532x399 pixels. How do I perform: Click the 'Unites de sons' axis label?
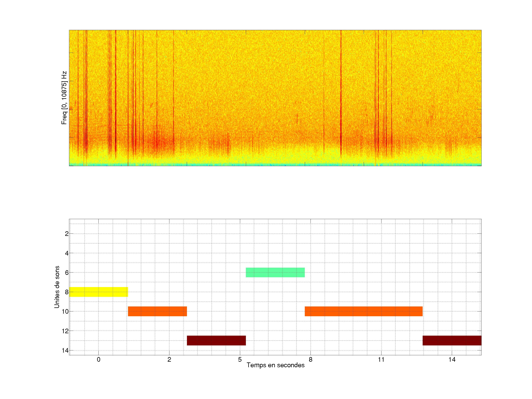tap(57, 287)
